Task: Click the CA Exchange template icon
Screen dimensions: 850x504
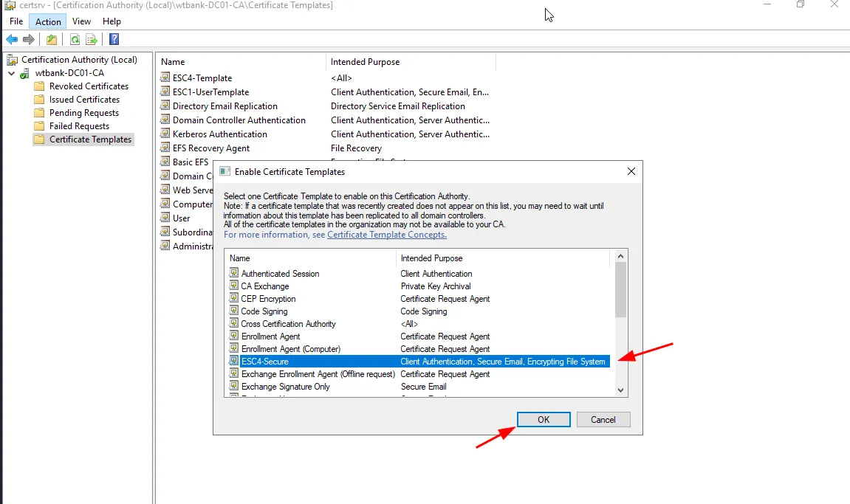Action: click(x=233, y=286)
